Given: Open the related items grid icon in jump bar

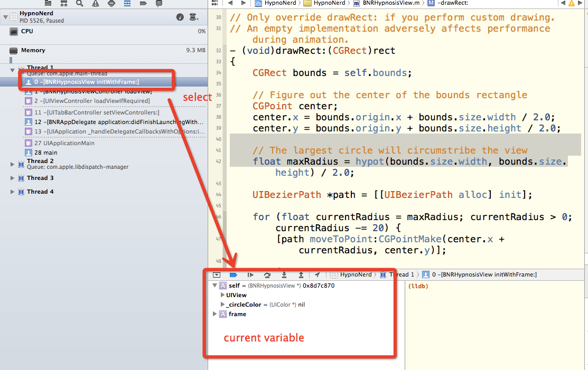Looking at the screenshot, I should pos(214,3).
